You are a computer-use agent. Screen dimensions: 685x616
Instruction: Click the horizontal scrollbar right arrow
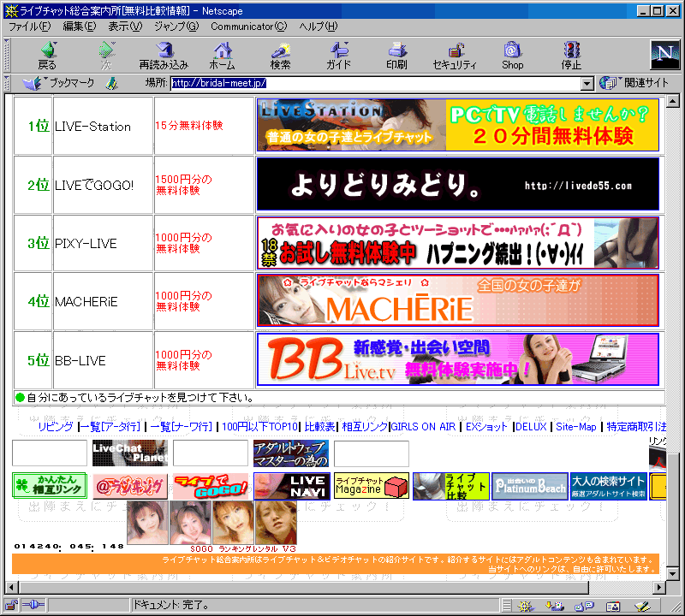(659, 587)
